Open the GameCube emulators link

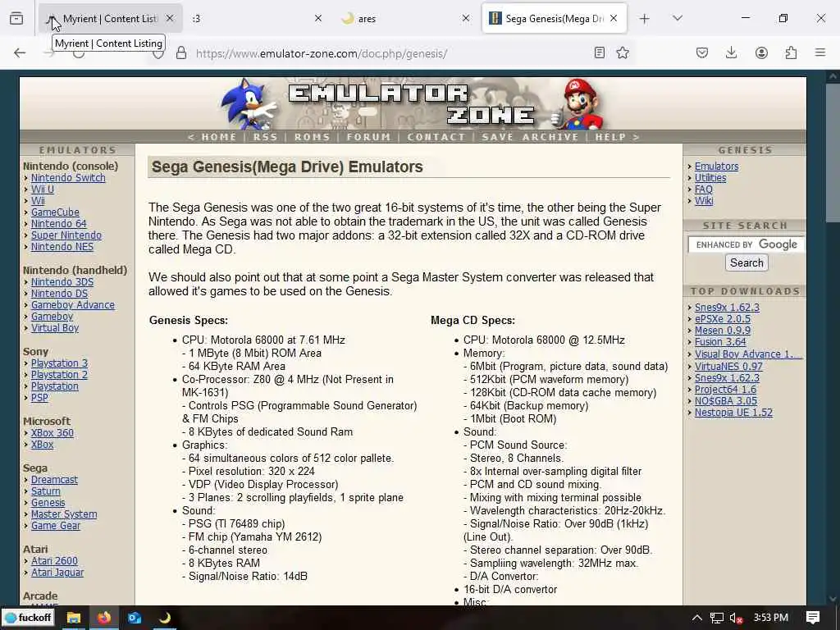tap(55, 212)
